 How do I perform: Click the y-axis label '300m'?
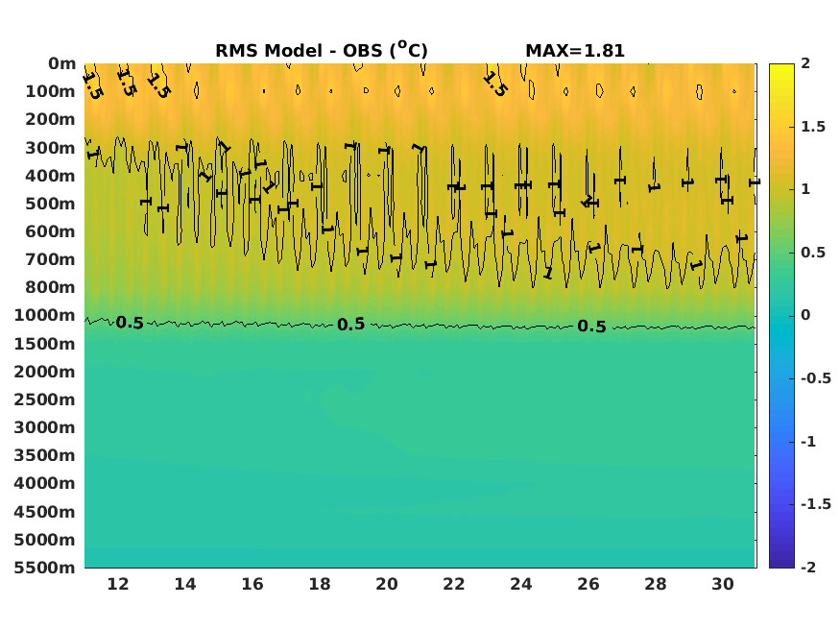[50, 148]
